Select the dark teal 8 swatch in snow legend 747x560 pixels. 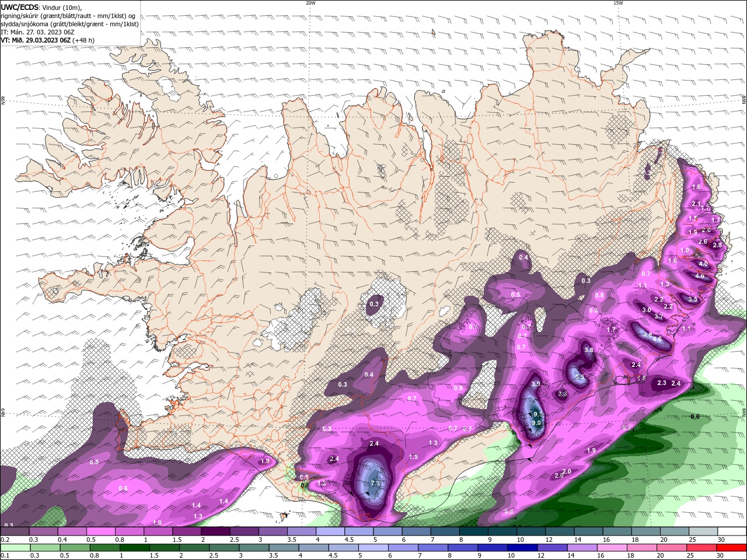pos(473,531)
